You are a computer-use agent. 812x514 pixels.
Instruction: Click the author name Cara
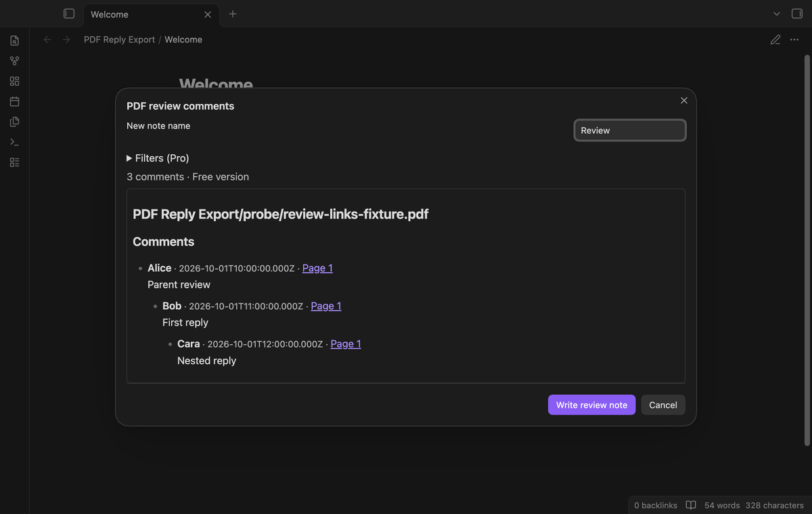(188, 344)
